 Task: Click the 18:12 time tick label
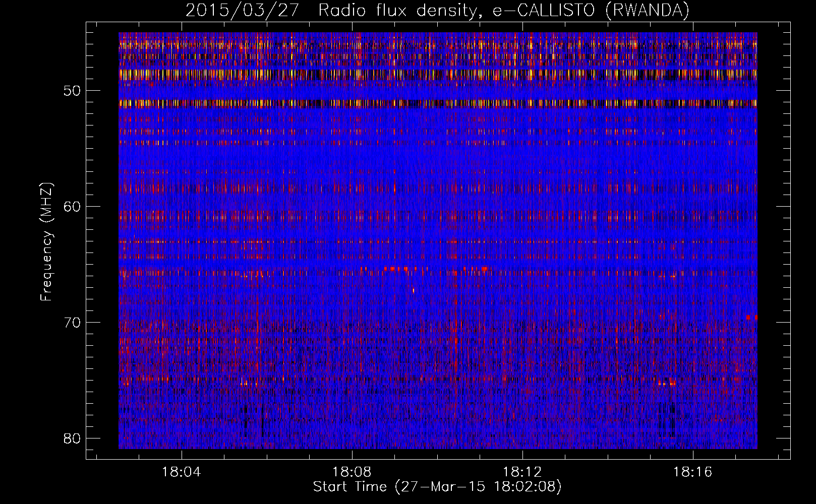pyautogui.click(x=522, y=472)
